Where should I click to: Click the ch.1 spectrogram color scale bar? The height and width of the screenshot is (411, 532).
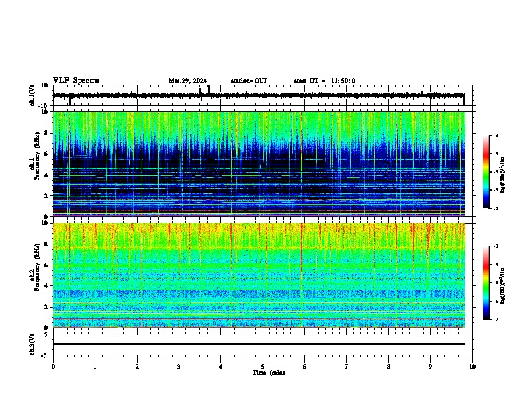click(486, 172)
